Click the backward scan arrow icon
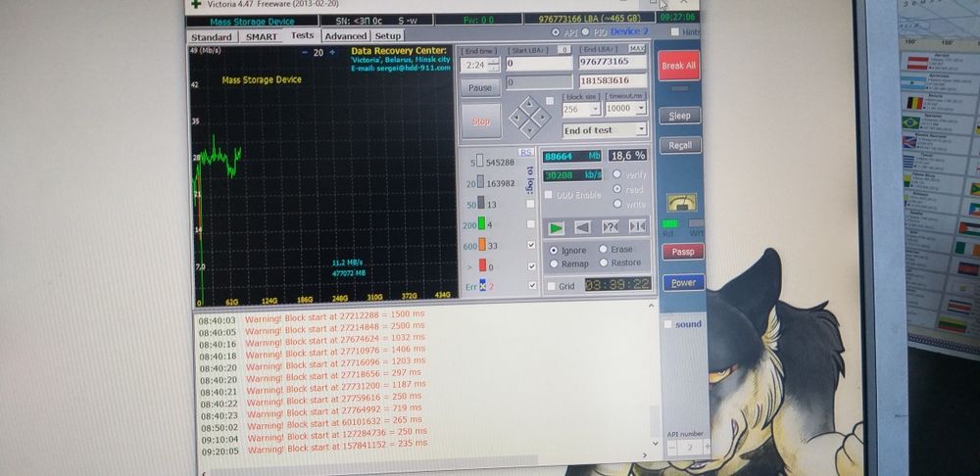Screen dimensions: 980x476 582,227
